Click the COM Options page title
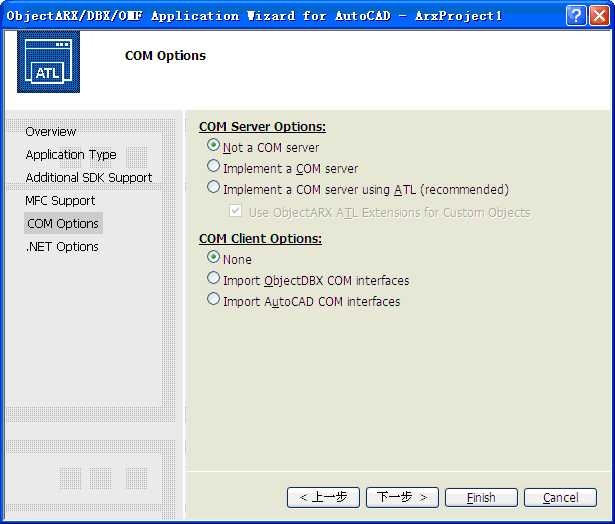 (166, 56)
